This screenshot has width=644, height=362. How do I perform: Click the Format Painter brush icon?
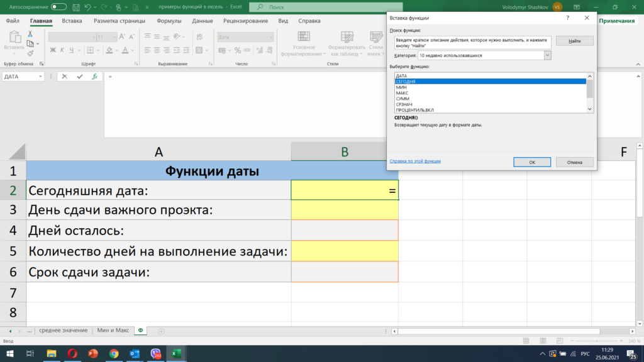point(30,53)
